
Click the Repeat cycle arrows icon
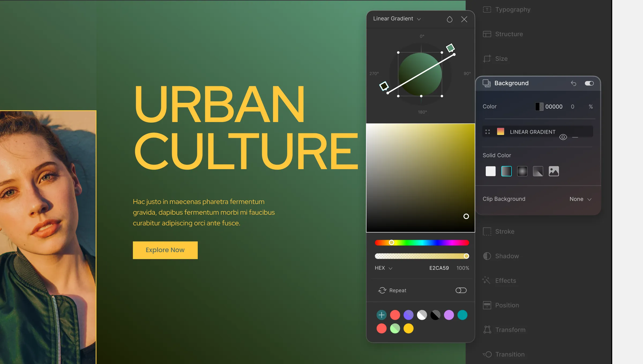tap(382, 290)
